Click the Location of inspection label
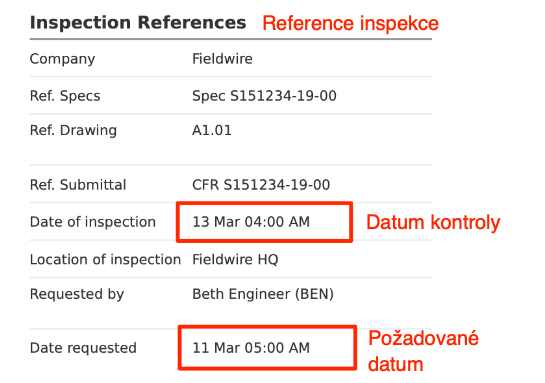 click(105, 260)
